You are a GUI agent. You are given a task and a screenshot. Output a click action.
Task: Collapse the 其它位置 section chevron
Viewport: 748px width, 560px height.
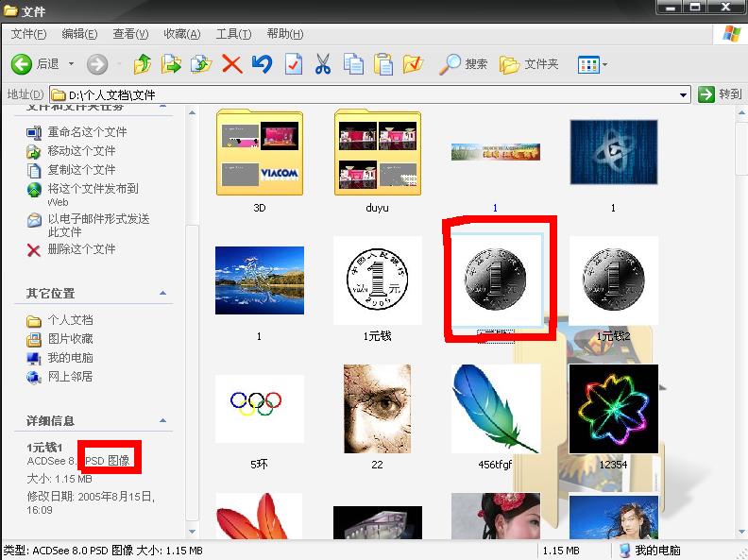pyautogui.click(x=162, y=293)
